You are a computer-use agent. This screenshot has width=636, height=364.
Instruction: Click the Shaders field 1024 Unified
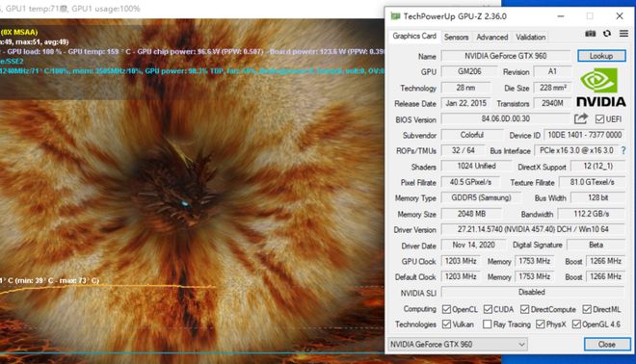(x=476, y=166)
